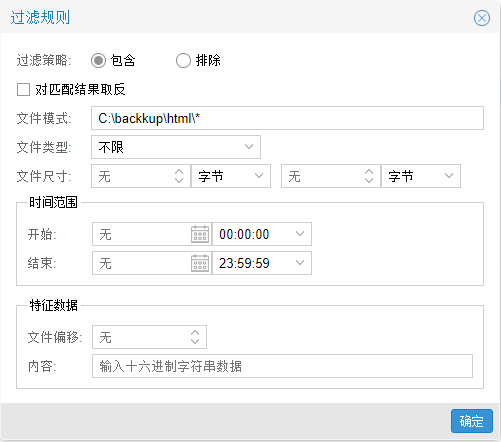Decrease the maximum file size stepper
Image resolution: width=501 pixels, height=442 pixels.
[x=369, y=180]
